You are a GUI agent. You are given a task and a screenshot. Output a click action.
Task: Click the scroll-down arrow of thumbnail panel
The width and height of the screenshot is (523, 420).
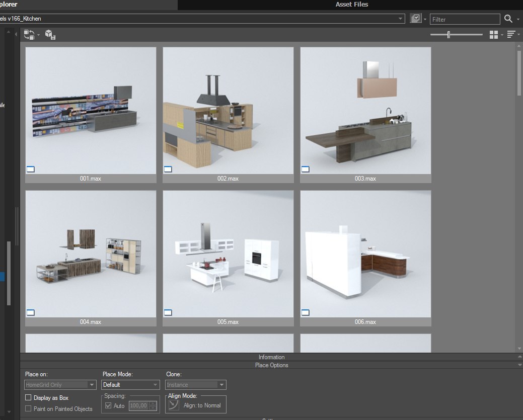point(519,349)
